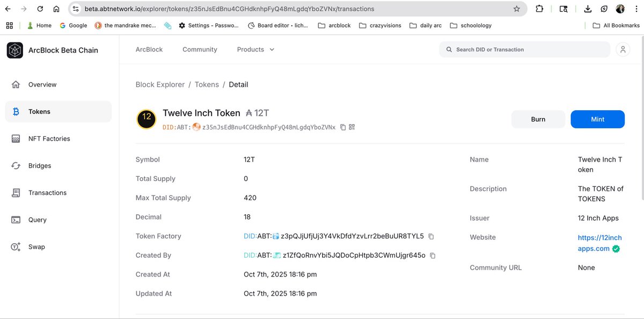
Task: Click the browser address bar URL
Action: click(x=229, y=9)
